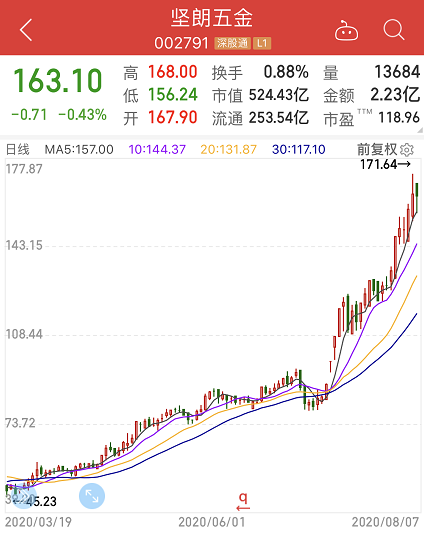
Task: Tap the percent change -0.43%
Action: click(83, 115)
